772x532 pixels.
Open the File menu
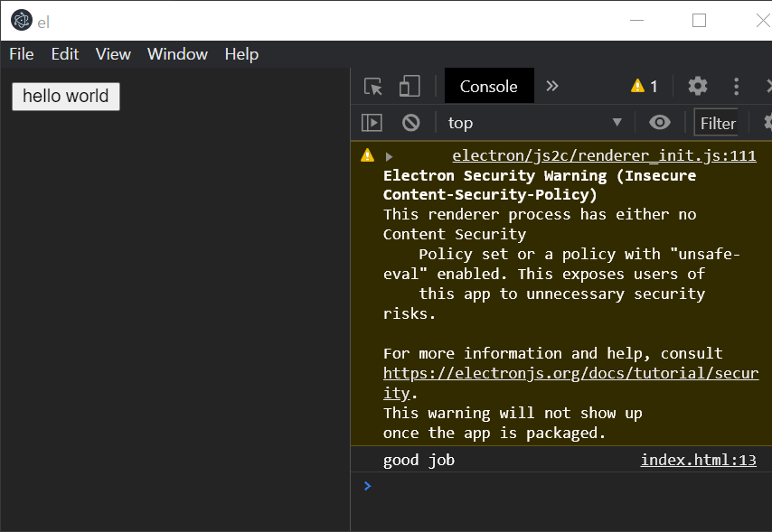click(22, 54)
